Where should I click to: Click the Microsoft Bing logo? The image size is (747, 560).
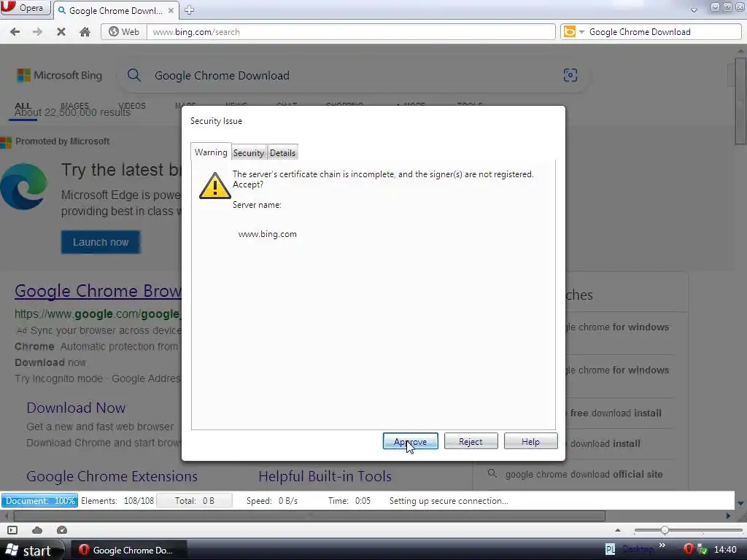click(59, 75)
